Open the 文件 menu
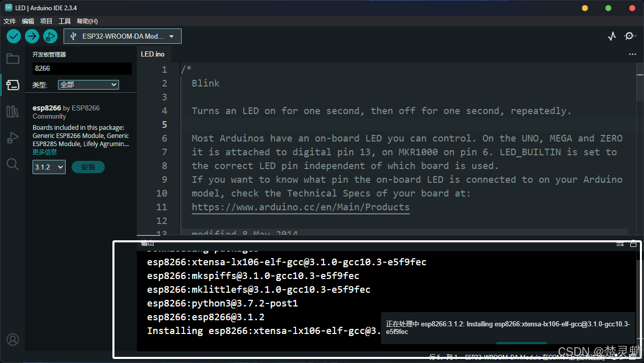Viewport: 644px width, 363px height. [x=10, y=21]
